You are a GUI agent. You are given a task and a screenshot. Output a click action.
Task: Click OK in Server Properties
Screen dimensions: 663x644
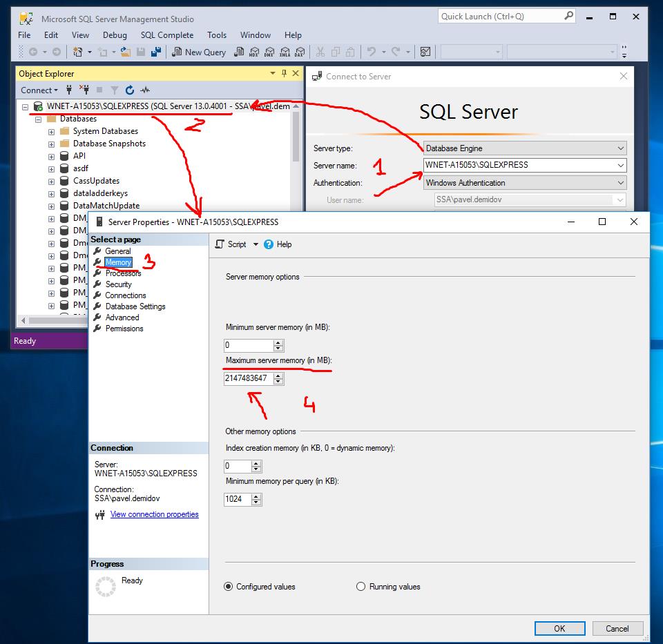pyautogui.click(x=559, y=628)
